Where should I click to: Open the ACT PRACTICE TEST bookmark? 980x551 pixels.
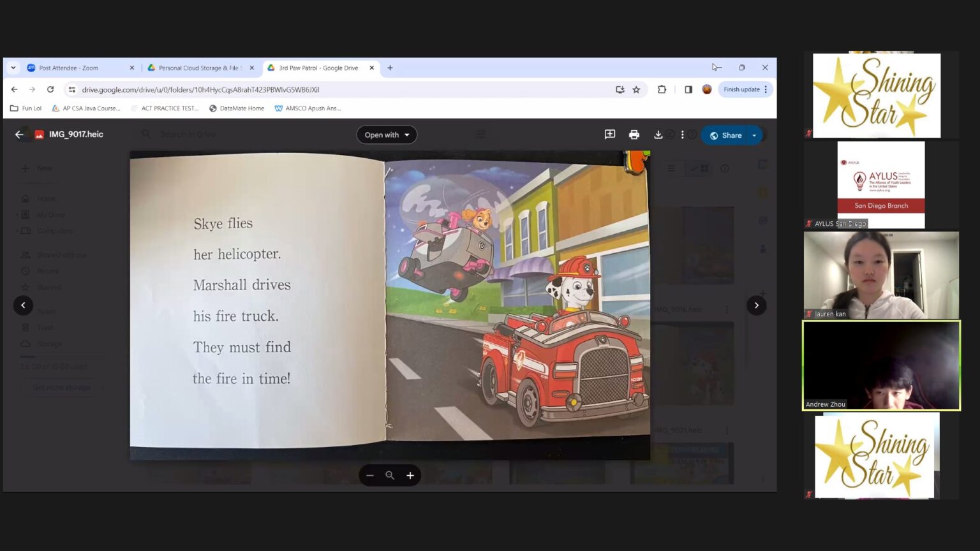tap(165, 108)
